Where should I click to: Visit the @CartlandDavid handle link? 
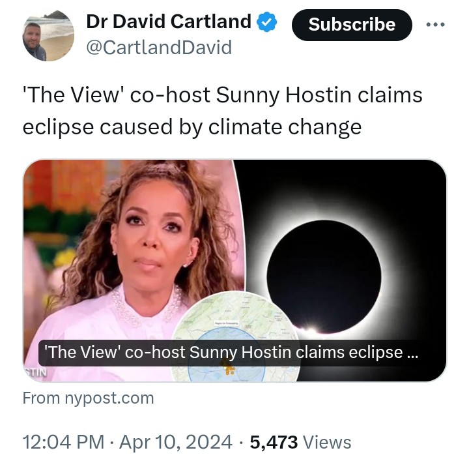tap(159, 48)
